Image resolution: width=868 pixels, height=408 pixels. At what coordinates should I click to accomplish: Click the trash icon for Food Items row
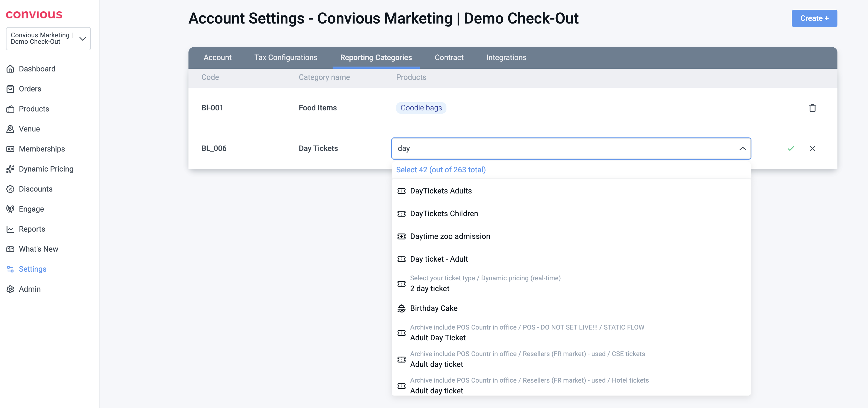(812, 108)
